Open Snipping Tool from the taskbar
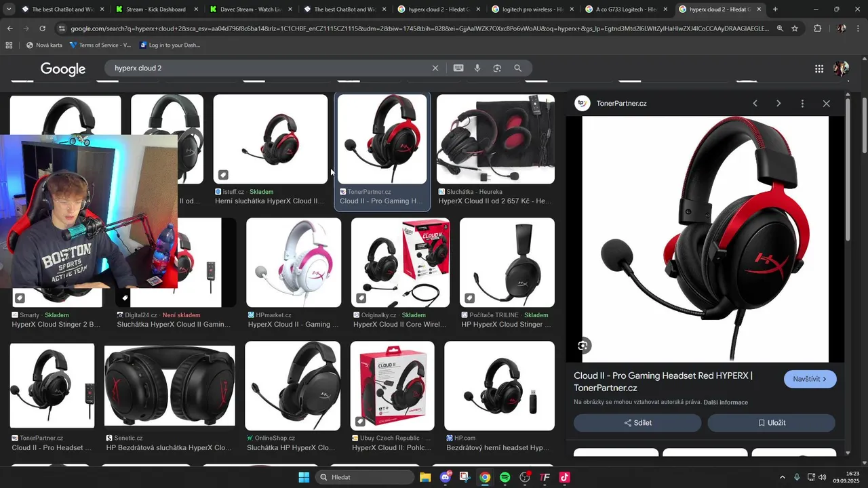 pos(464,477)
